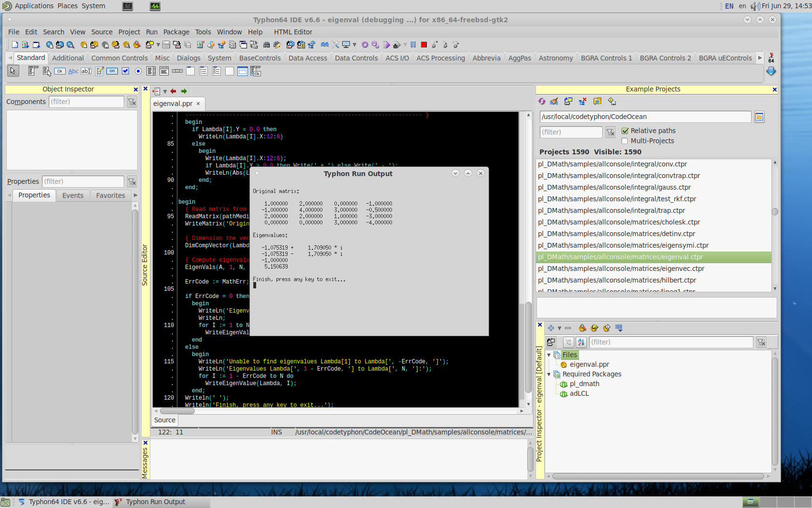Click the right arrow of Object Inspector tabs
Image resolution: width=812 pixels, height=508 pixels.
point(135,195)
